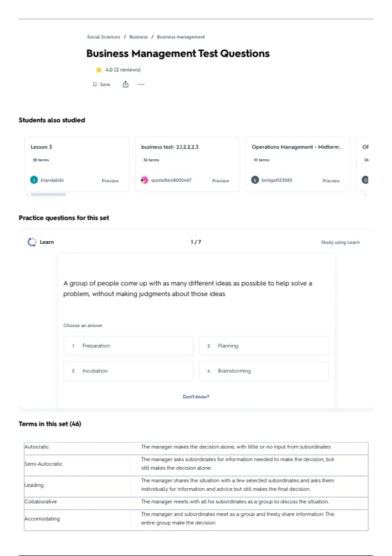Click quizlette48005467's profile avatar
This screenshot has width=392, height=556.
pos(144,180)
